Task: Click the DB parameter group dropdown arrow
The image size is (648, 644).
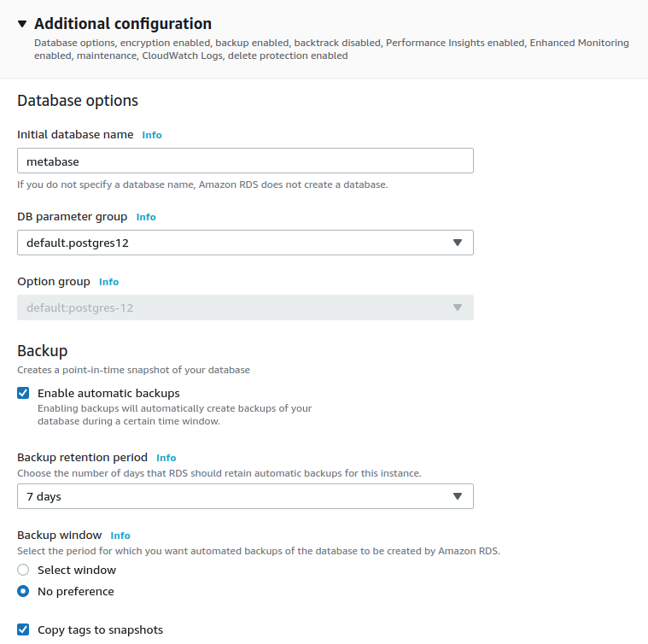Action: click(x=458, y=243)
